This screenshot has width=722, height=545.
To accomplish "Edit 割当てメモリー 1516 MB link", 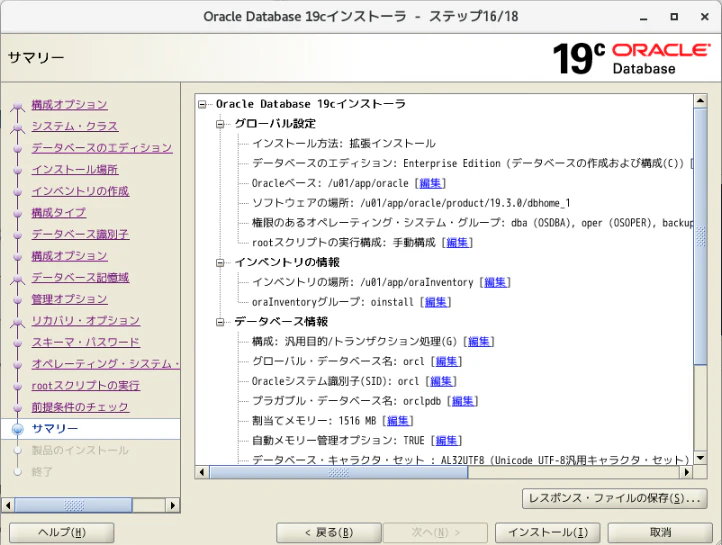I will click(x=398, y=421).
